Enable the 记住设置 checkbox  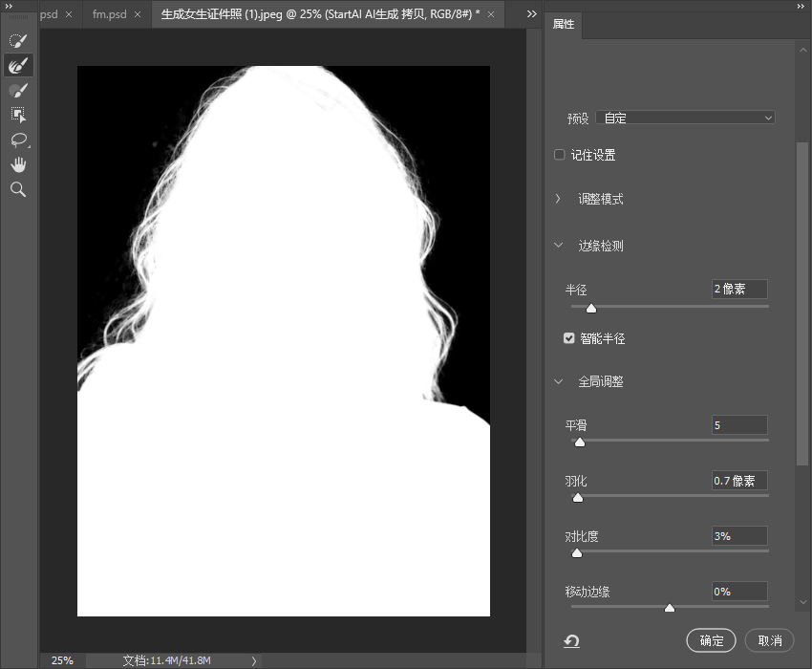(559, 155)
